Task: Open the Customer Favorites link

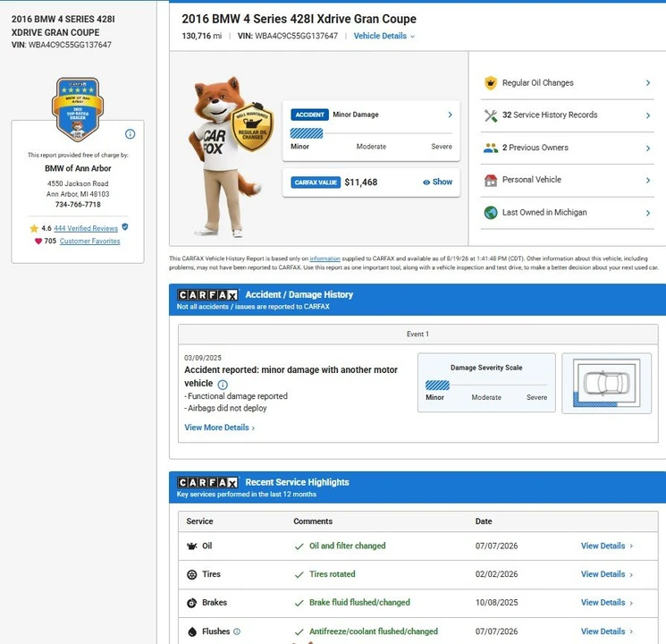Action: (x=89, y=241)
